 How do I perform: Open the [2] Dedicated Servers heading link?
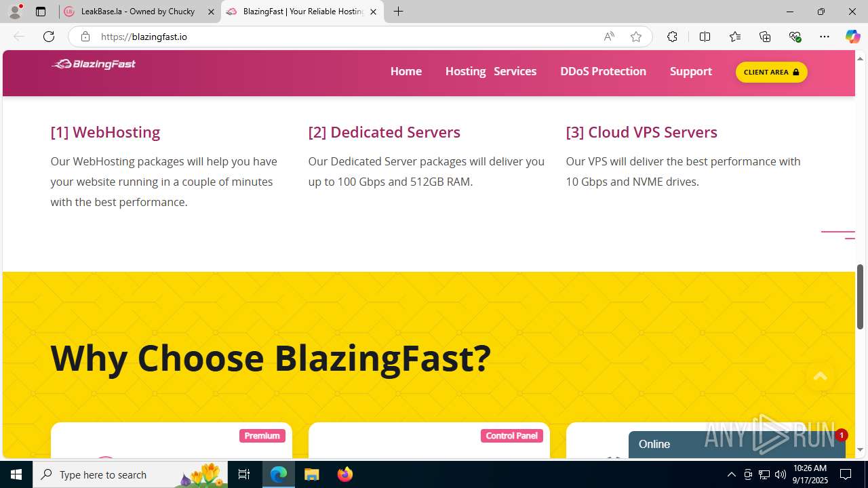tap(384, 132)
